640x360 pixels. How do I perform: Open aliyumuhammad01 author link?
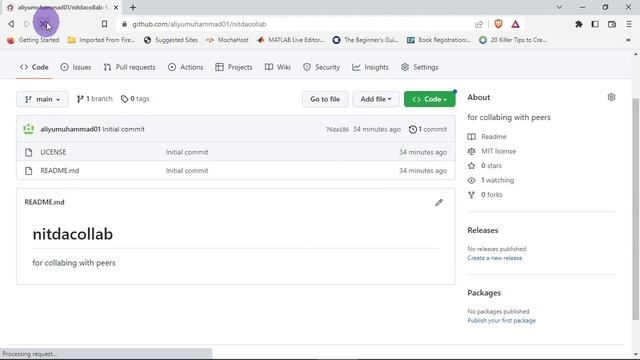click(70, 129)
